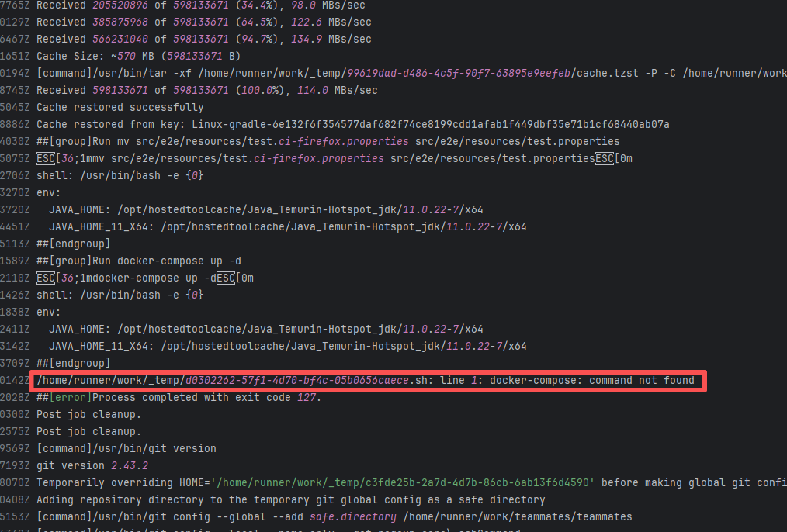
Task: Click the '[command]/usr/bin/git version' line
Action: point(126,448)
